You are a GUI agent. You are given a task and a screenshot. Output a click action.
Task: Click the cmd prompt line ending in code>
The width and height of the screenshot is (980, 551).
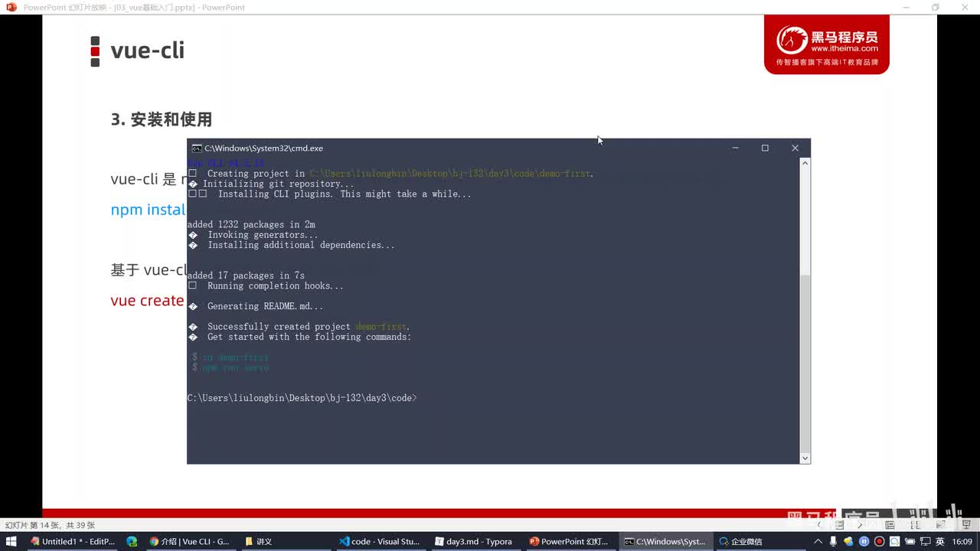click(302, 398)
